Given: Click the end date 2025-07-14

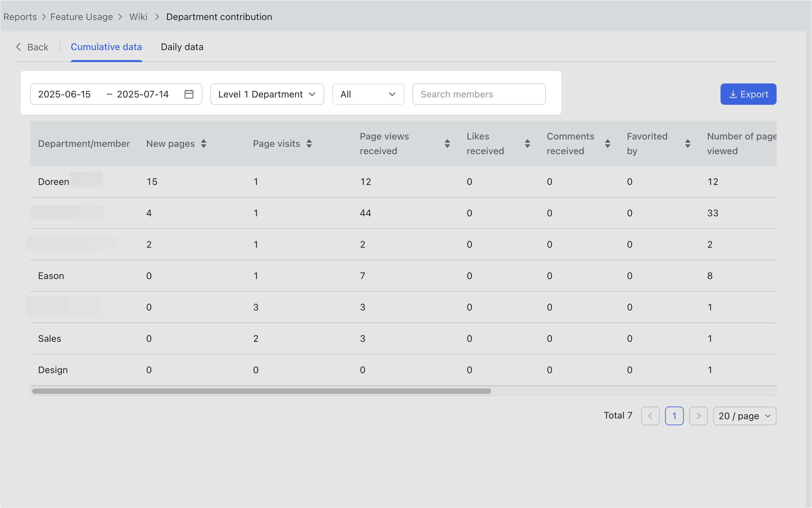Looking at the screenshot, I should 143,94.
